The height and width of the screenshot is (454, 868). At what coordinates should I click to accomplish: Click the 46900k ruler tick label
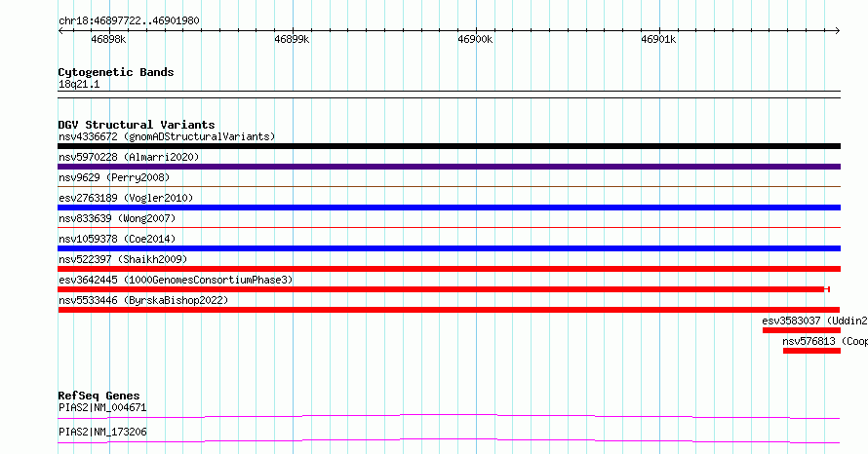click(x=475, y=39)
